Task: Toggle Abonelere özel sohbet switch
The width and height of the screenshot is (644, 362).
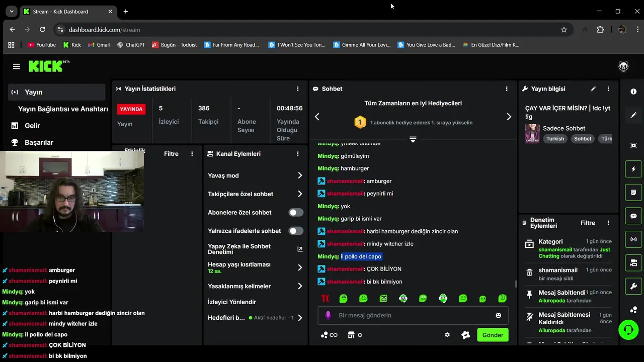Action: coord(296,212)
